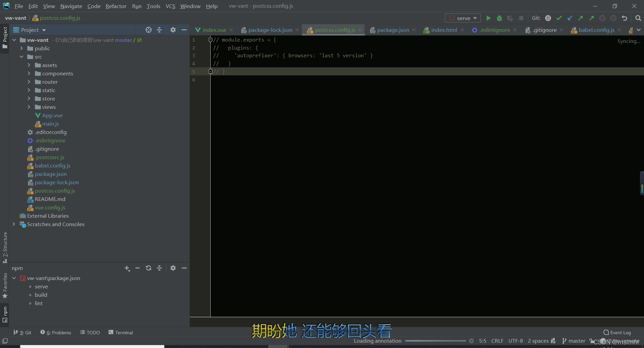This screenshot has width=644, height=348.
Task: Hide the npm tool window
Action: pos(184,268)
